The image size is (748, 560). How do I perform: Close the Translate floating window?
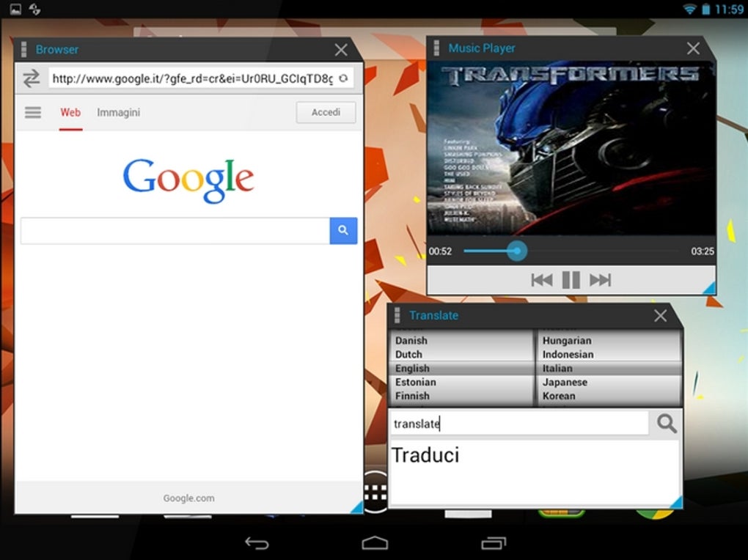660,315
